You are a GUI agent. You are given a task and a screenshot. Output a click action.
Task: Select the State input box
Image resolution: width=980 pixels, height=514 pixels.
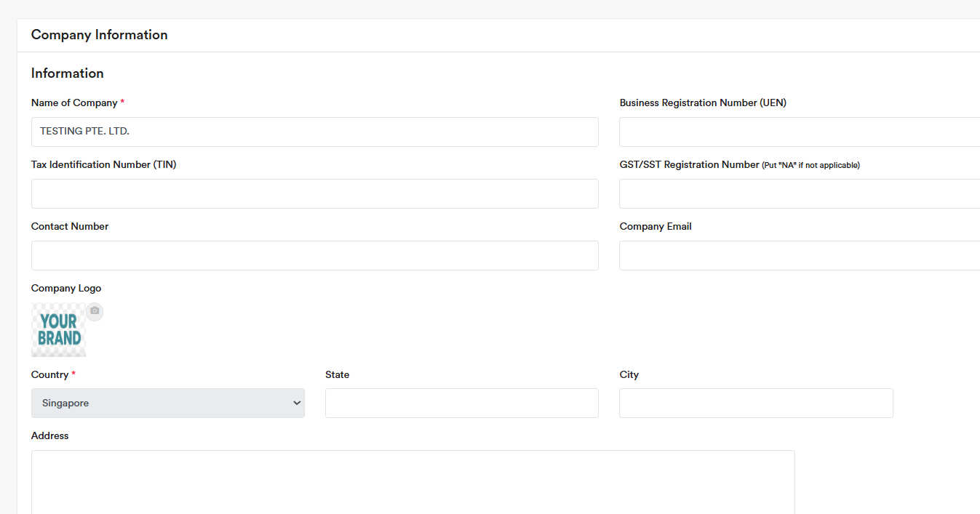click(461, 403)
